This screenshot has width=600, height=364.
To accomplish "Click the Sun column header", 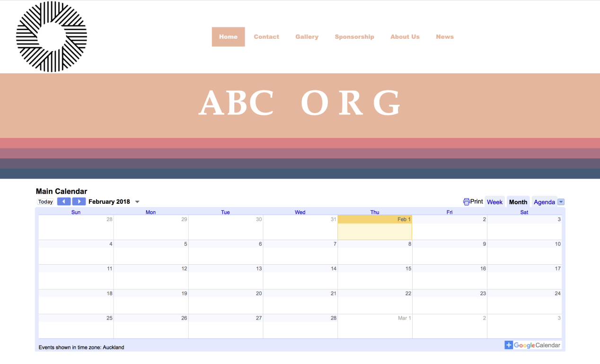I will [76, 212].
